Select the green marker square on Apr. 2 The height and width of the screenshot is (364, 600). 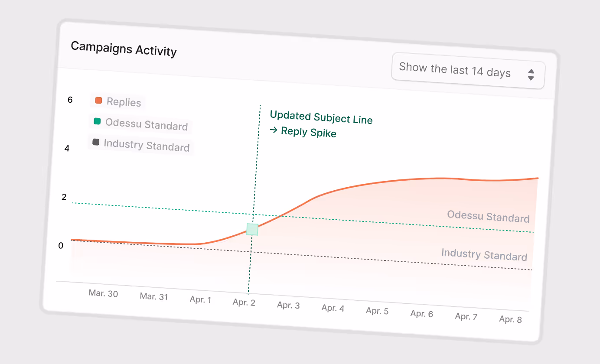[x=252, y=229]
